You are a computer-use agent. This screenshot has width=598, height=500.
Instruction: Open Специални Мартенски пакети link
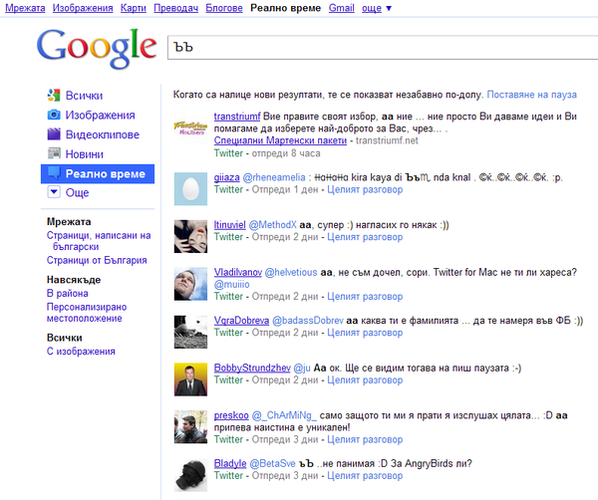pos(280,140)
